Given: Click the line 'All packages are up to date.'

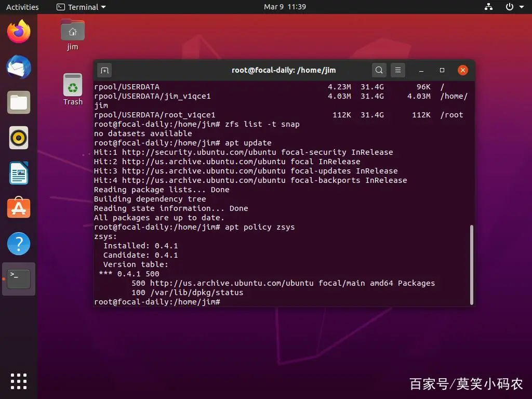Looking at the screenshot, I should (159, 218).
